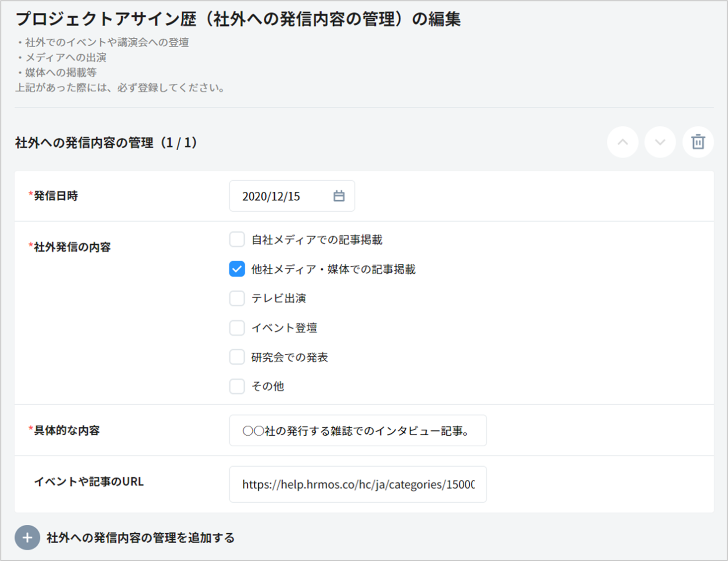Click the move-down chevron button

[660, 142]
